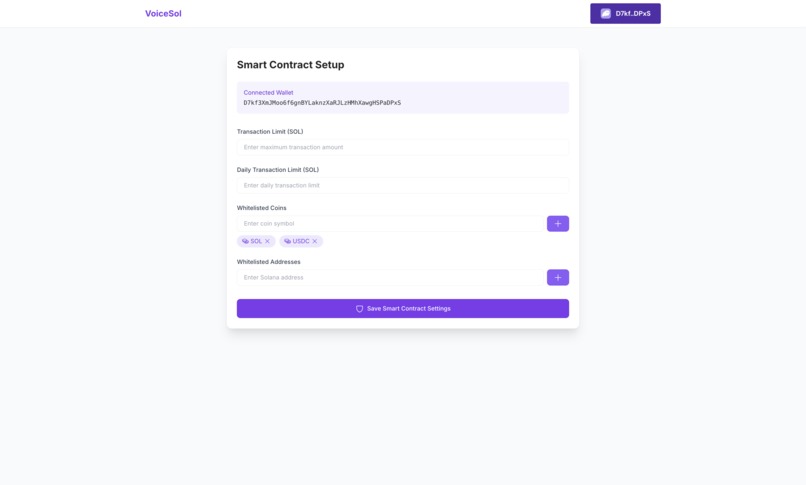
Task: Click the coin icon on USDC chip
Action: pos(287,241)
